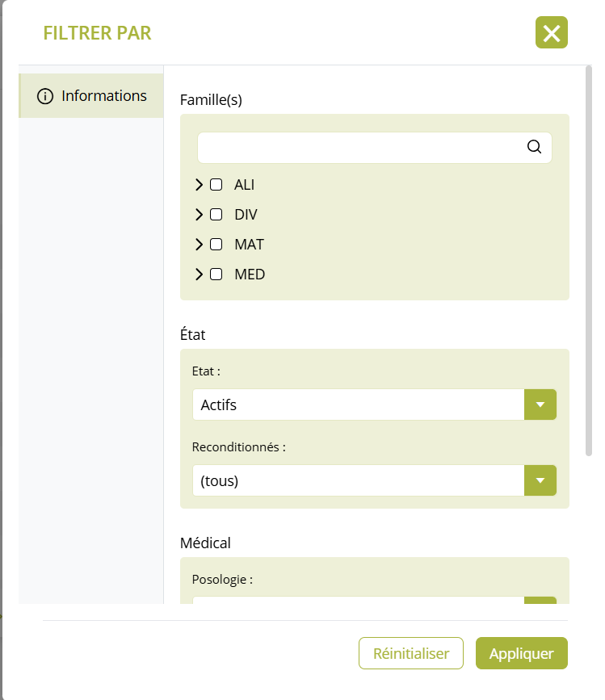
Task: Open the Posologie dropdown arrow
Action: click(540, 601)
